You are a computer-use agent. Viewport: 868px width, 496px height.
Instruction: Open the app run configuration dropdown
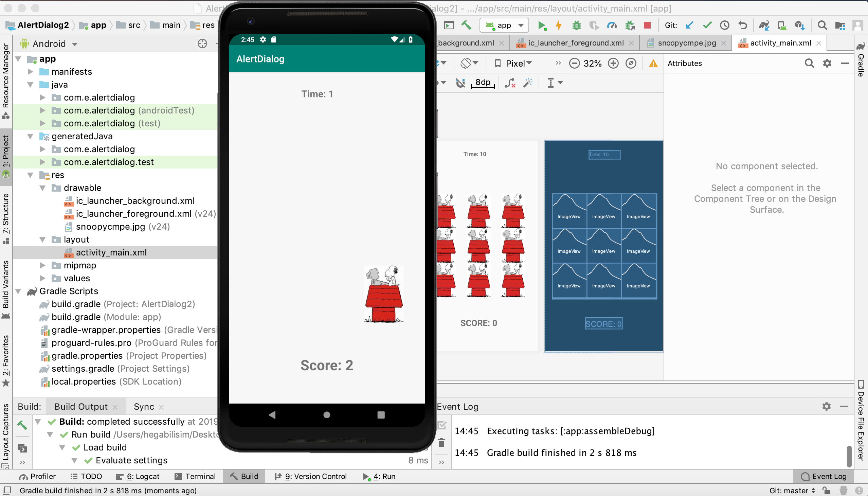click(504, 25)
